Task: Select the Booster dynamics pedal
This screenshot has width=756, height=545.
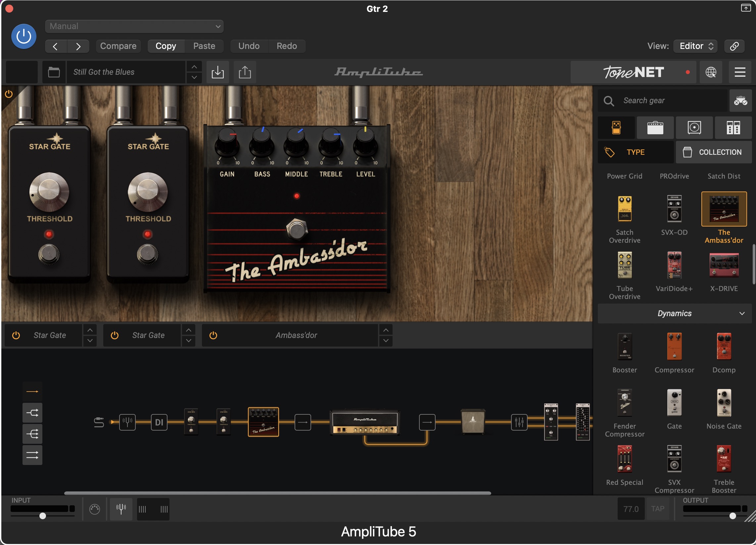Action: 625,347
